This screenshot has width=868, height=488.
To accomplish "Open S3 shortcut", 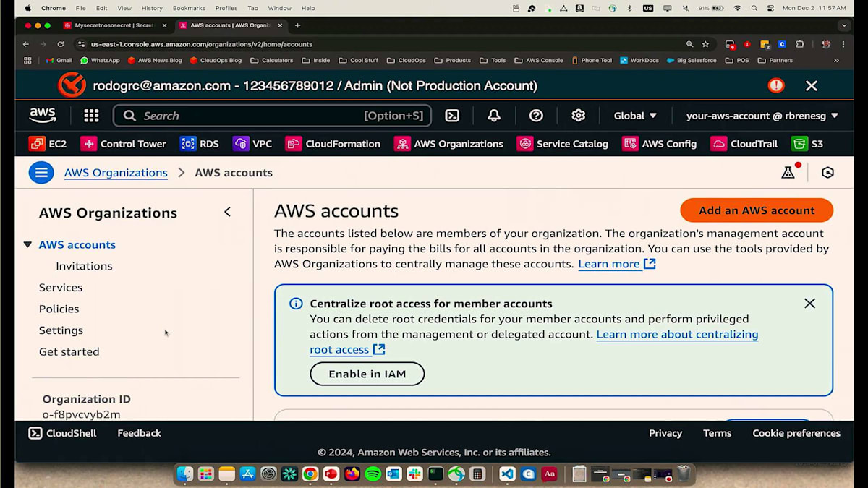I will (807, 144).
